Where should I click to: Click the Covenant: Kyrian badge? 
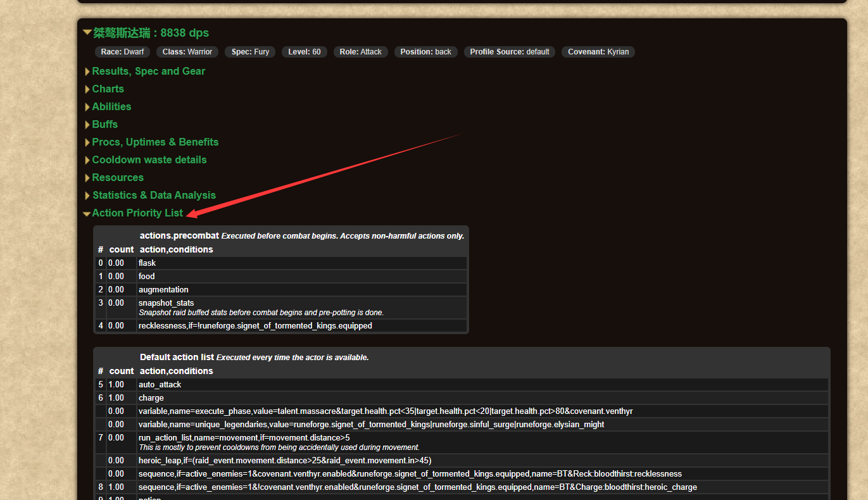[598, 52]
